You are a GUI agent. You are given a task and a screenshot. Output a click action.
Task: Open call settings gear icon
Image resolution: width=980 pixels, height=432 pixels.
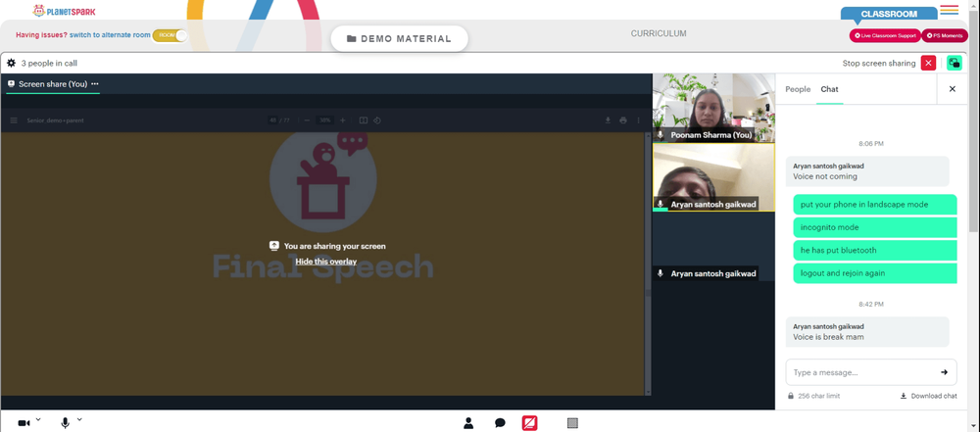11,63
